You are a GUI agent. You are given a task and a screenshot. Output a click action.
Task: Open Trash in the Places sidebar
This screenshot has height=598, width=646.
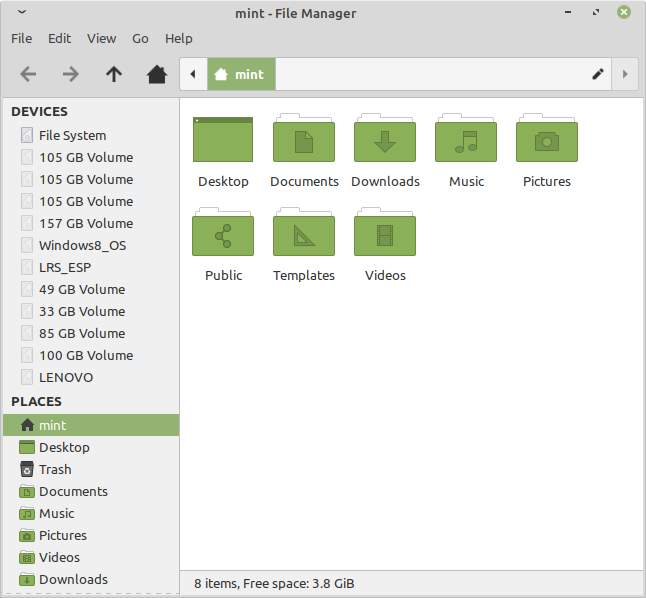(x=55, y=469)
